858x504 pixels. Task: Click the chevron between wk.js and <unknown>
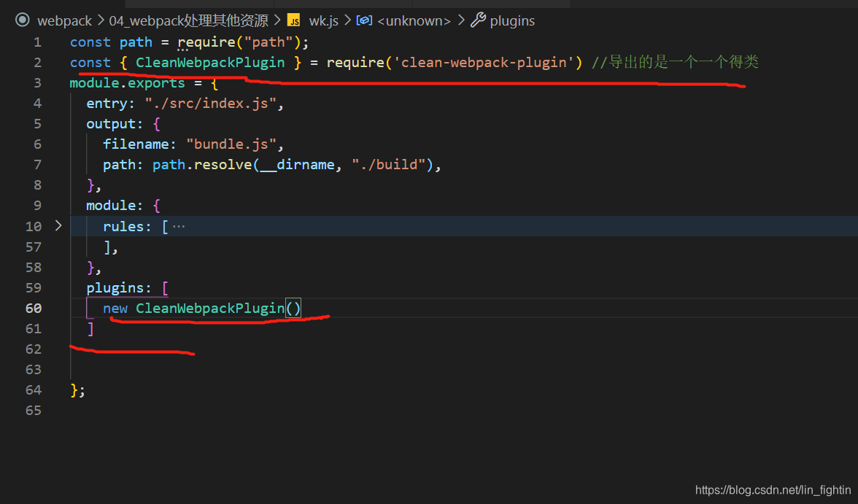(347, 21)
